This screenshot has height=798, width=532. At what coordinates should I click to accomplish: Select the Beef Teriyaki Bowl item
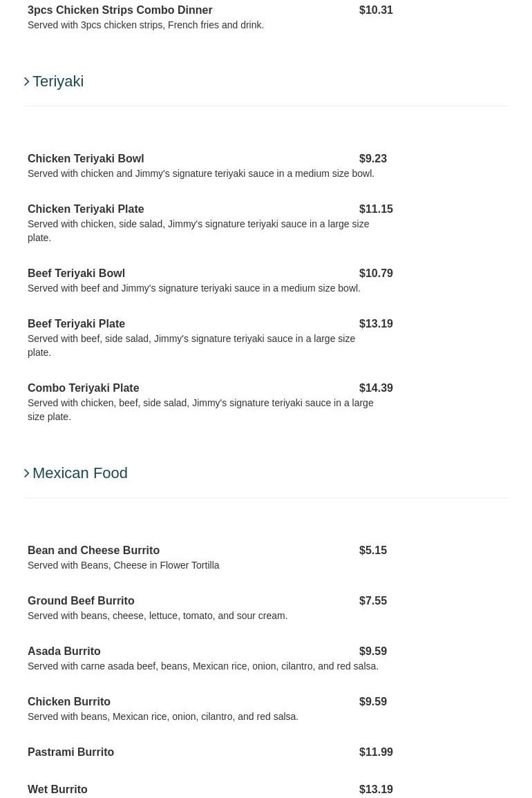[76, 274]
